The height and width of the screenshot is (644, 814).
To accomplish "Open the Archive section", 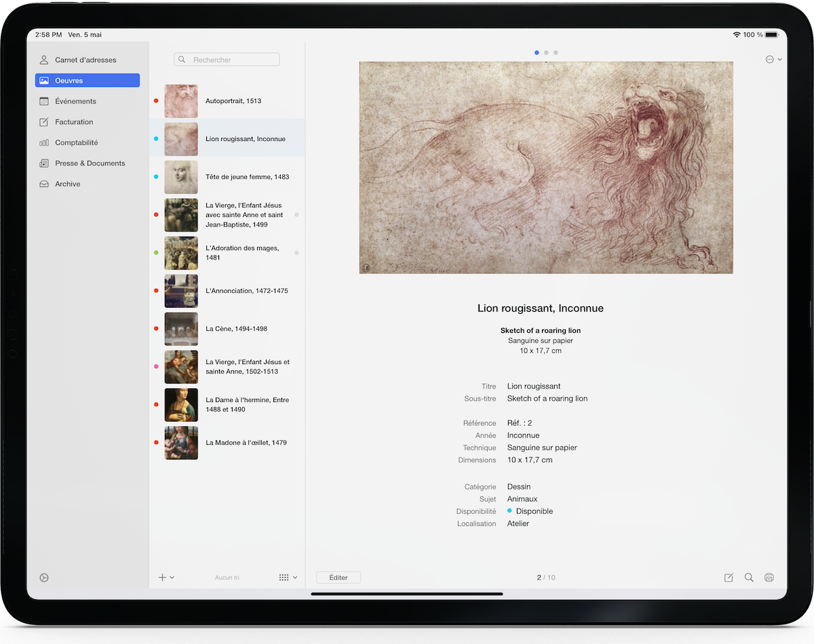I will pyautogui.click(x=70, y=184).
